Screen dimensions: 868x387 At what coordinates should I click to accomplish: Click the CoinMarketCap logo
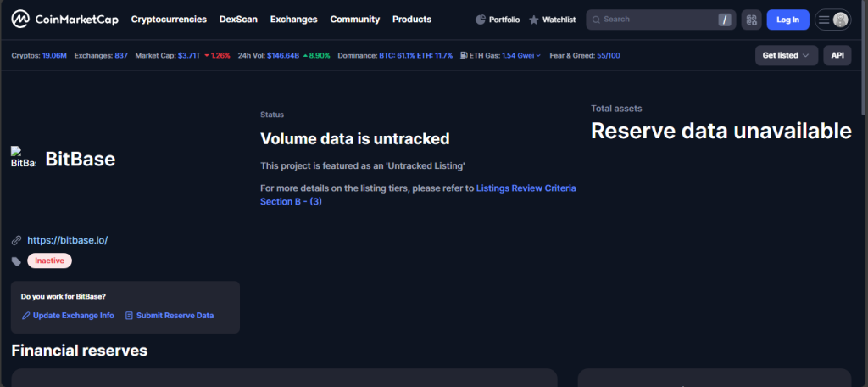pos(64,20)
